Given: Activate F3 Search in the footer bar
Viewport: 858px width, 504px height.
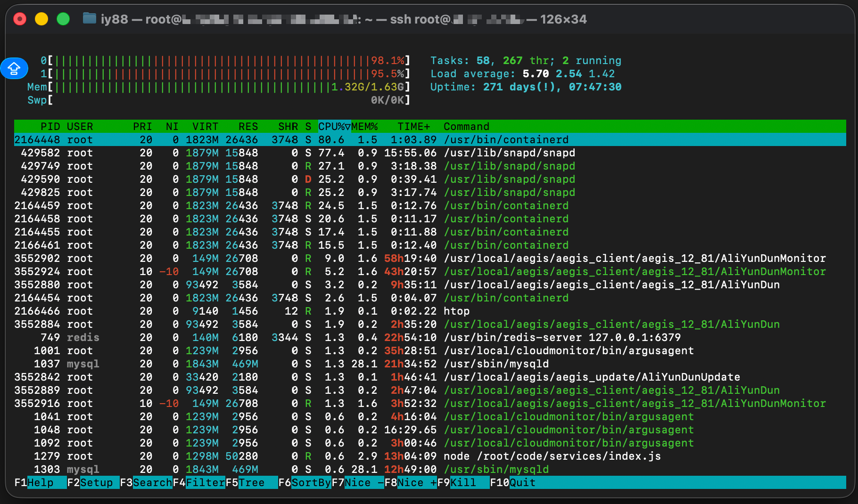Looking at the screenshot, I should pyautogui.click(x=152, y=482).
